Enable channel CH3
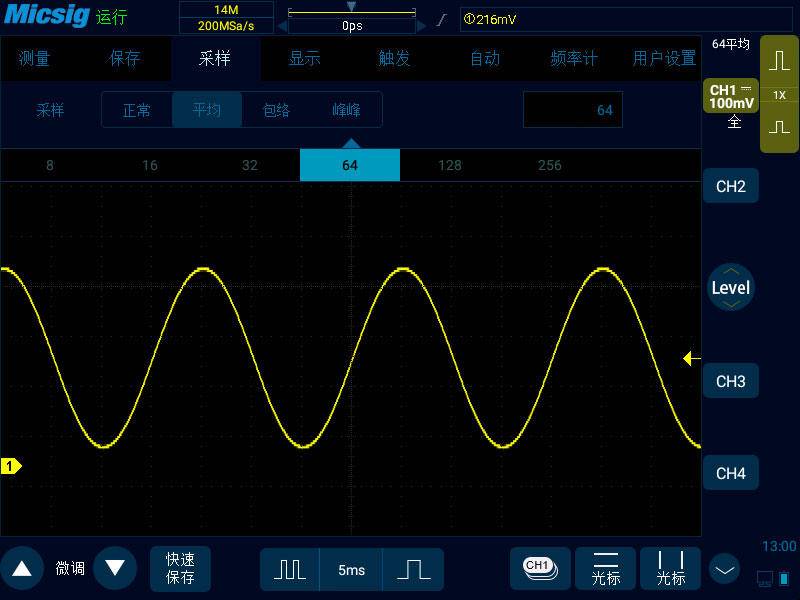 (731, 381)
